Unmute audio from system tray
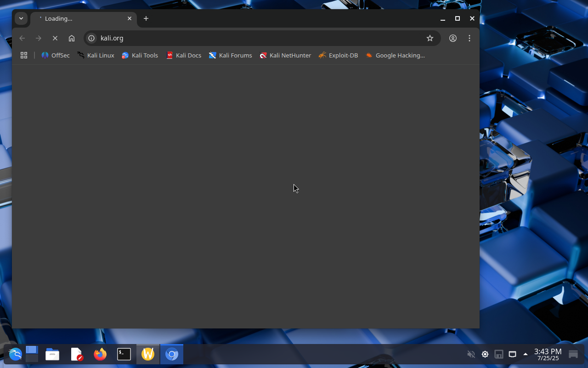 point(471,354)
